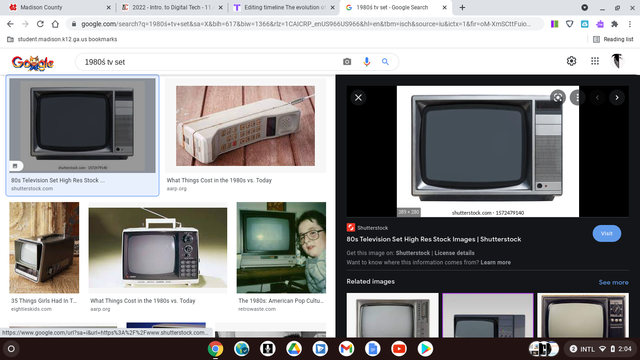This screenshot has height=360, width=640.
Task: Open the Google apps grid
Action: click(595, 61)
